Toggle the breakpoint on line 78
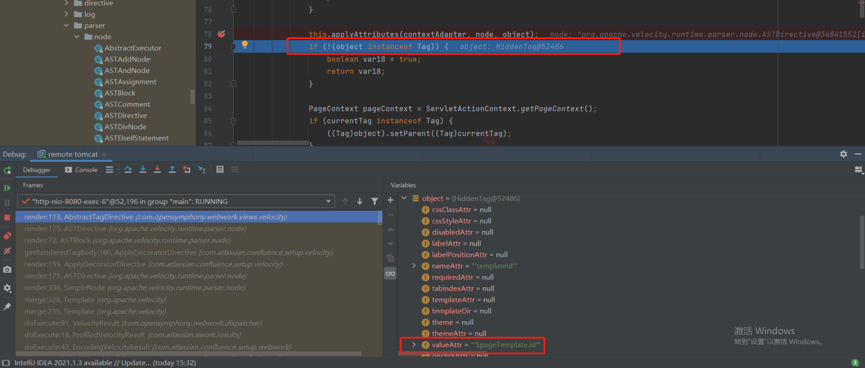Screen dimensions: 865x368 222,34
